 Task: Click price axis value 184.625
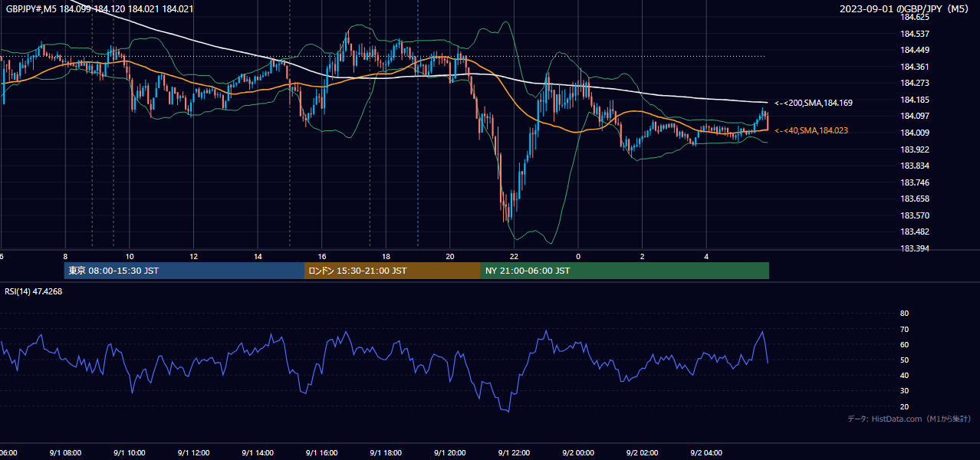(914, 17)
